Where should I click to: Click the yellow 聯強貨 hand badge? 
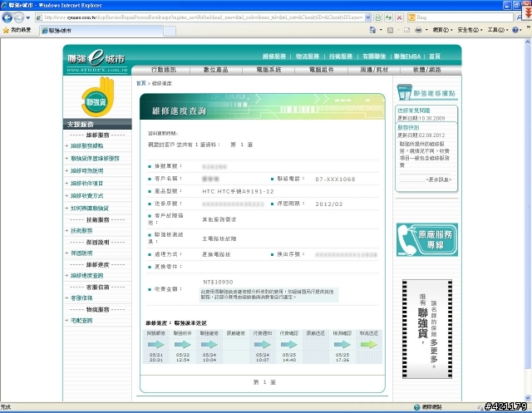97,97
